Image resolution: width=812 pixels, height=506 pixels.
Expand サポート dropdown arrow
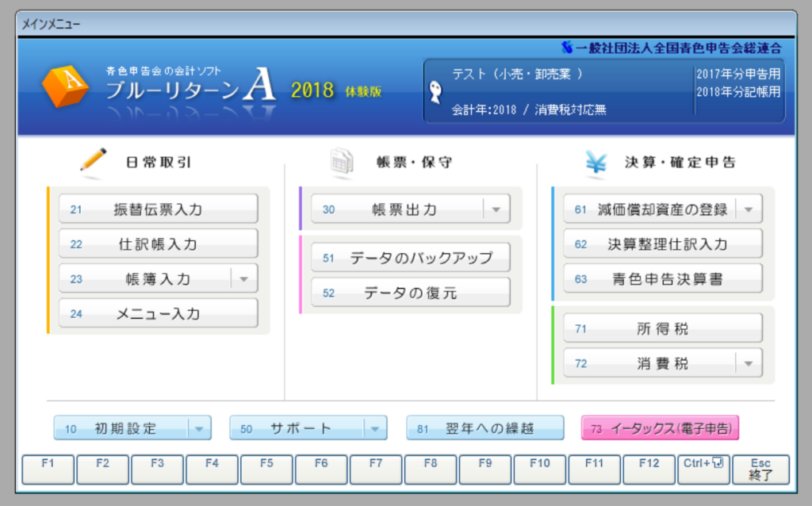[x=375, y=427]
